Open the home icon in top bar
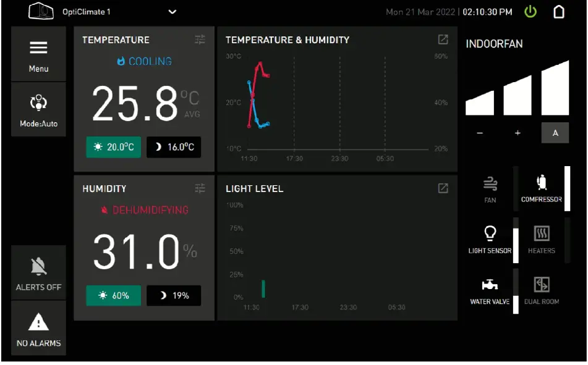The image size is (588, 365). pyautogui.click(x=559, y=12)
